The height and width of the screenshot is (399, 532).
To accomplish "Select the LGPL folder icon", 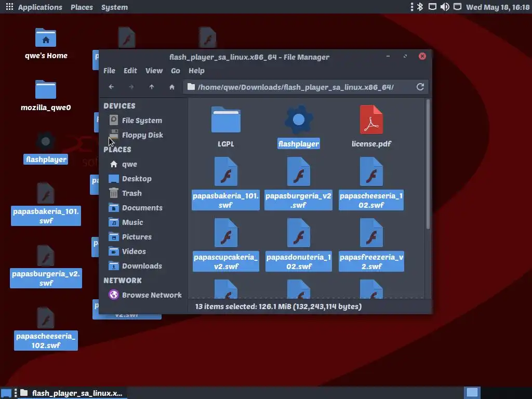I will (225, 119).
